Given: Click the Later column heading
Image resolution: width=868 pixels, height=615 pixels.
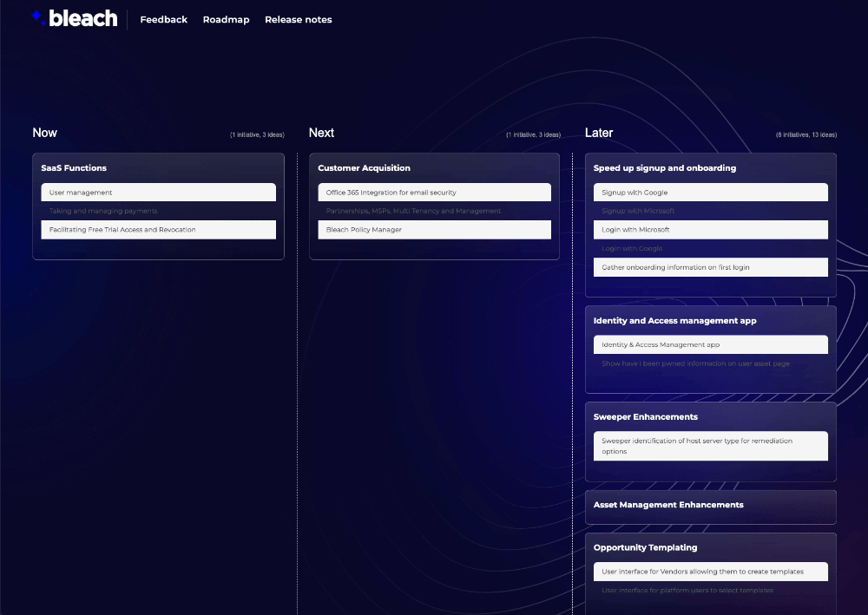Looking at the screenshot, I should point(598,133).
